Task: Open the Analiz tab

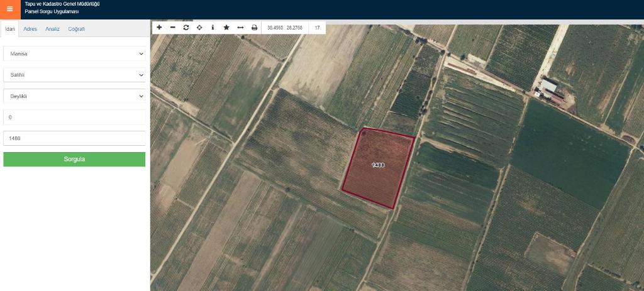Action: [x=52, y=29]
